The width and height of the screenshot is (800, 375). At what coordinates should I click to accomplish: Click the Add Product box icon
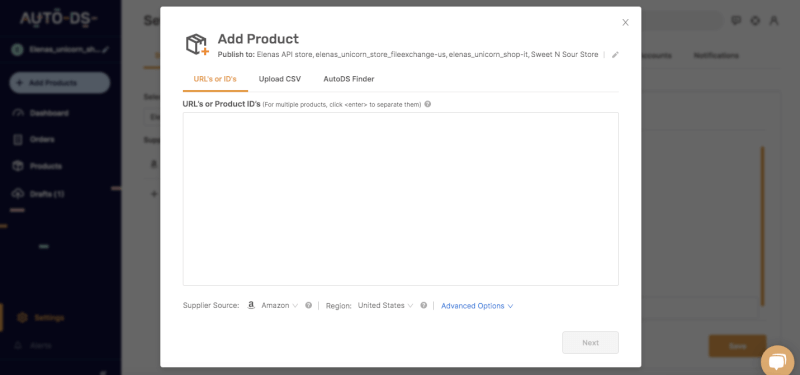pyautogui.click(x=197, y=44)
